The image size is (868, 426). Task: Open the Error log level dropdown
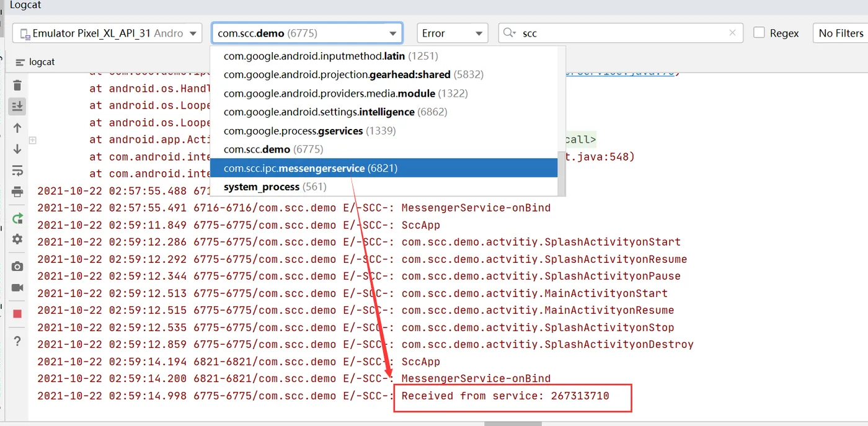pos(453,33)
